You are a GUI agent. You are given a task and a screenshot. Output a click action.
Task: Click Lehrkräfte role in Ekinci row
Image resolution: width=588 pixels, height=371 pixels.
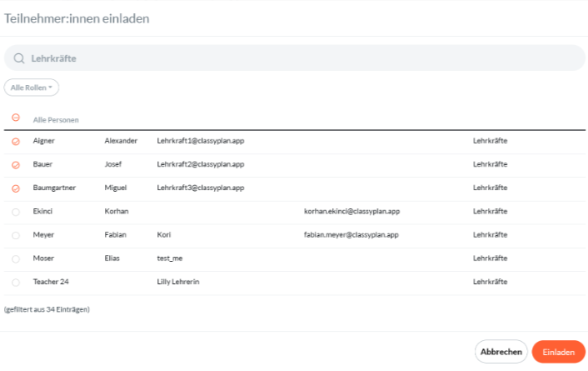tap(490, 211)
